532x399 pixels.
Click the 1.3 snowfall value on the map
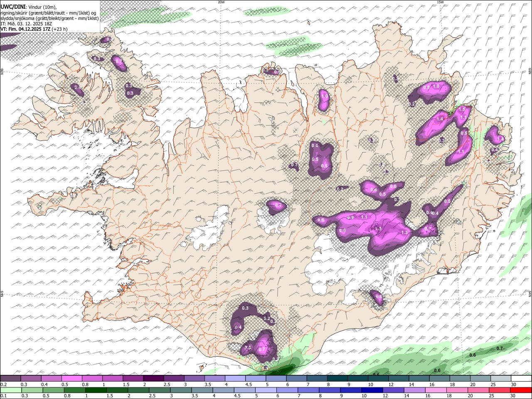tap(405, 233)
